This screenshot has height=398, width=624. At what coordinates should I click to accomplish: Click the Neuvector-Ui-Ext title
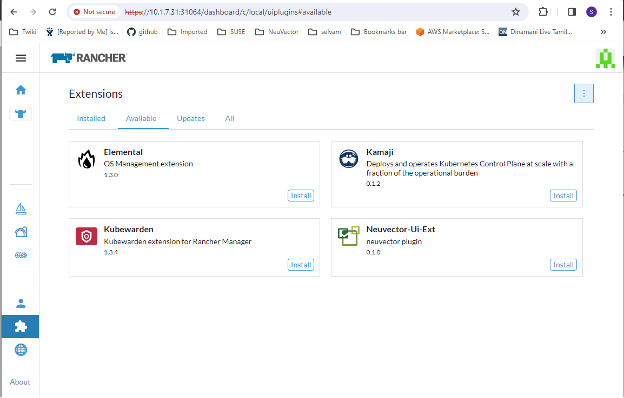point(400,229)
